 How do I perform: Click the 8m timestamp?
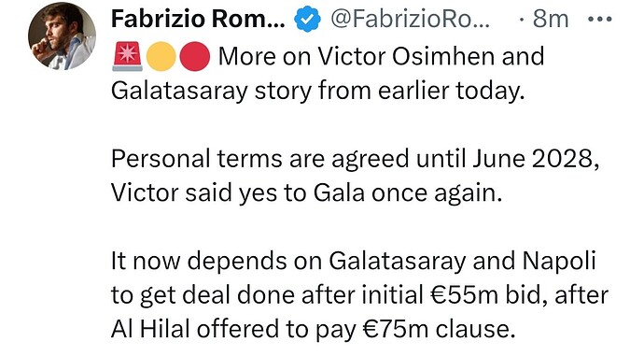551,19
